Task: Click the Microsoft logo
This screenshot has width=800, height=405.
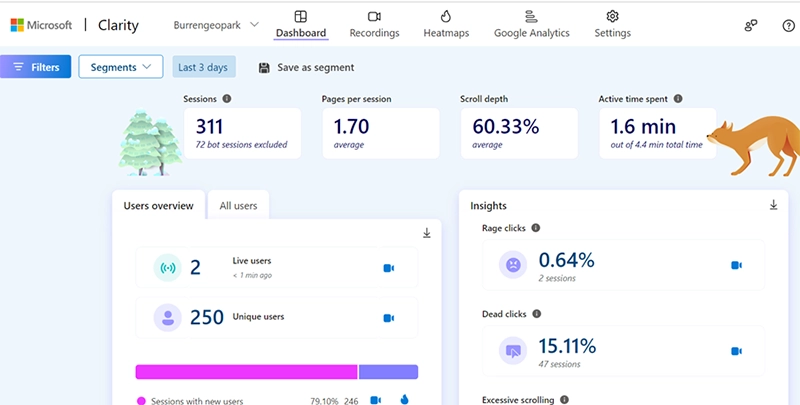Action: pyautogui.click(x=41, y=25)
